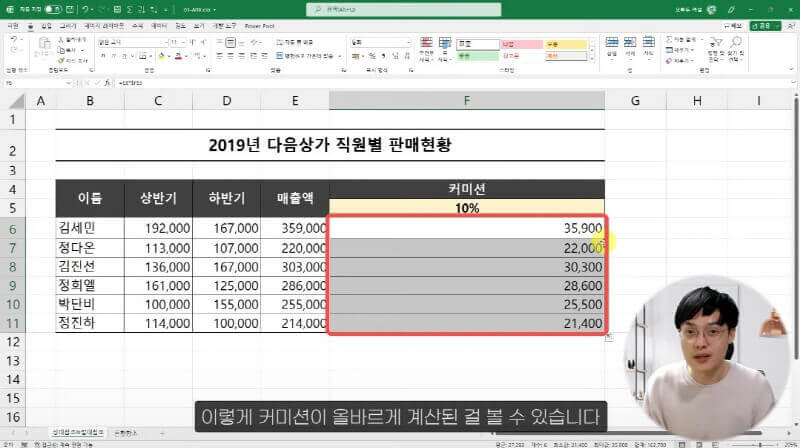Open the Format as Table menu
The width and height of the screenshot is (800, 448).
coord(445,49)
